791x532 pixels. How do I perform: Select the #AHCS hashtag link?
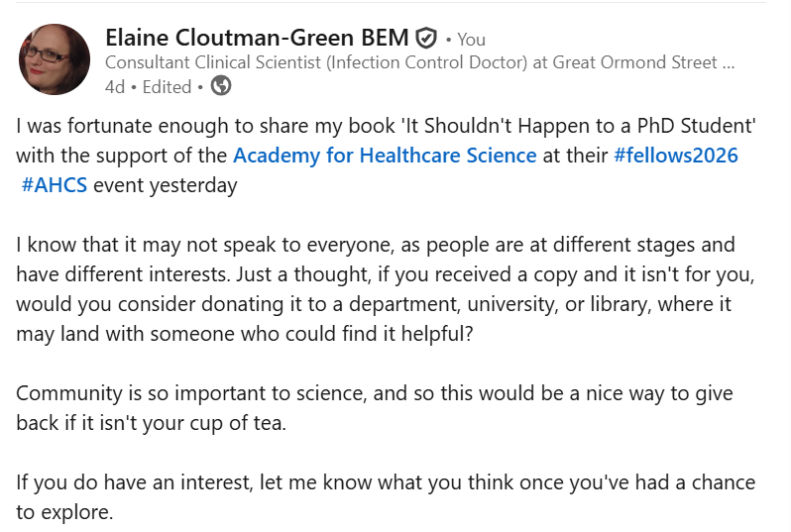pyautogui.click(x=55, y=185)
